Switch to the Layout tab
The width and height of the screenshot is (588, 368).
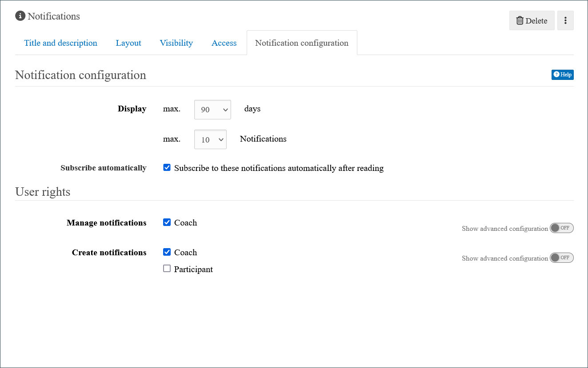point(128,43)
